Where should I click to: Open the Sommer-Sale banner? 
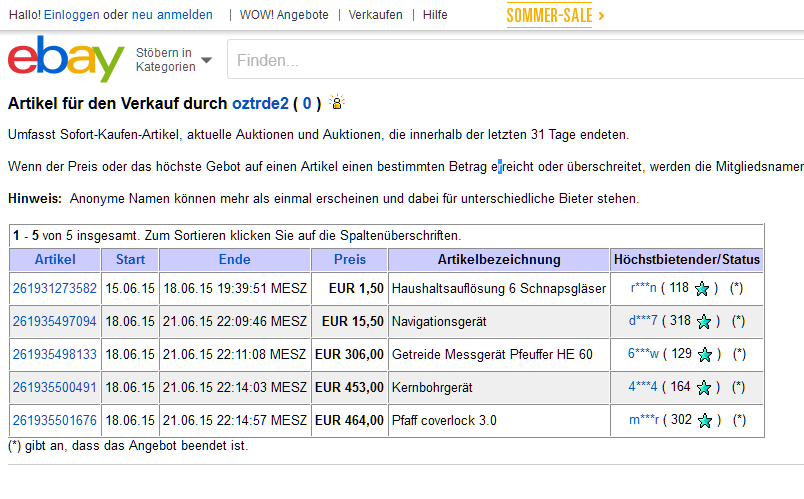pos(555,15)
